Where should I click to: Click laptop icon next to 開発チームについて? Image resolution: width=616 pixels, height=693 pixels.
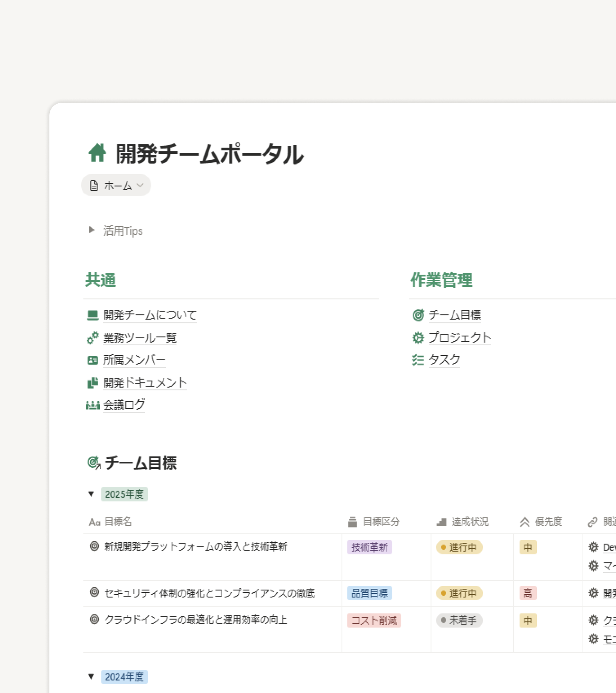coord(92,315)
